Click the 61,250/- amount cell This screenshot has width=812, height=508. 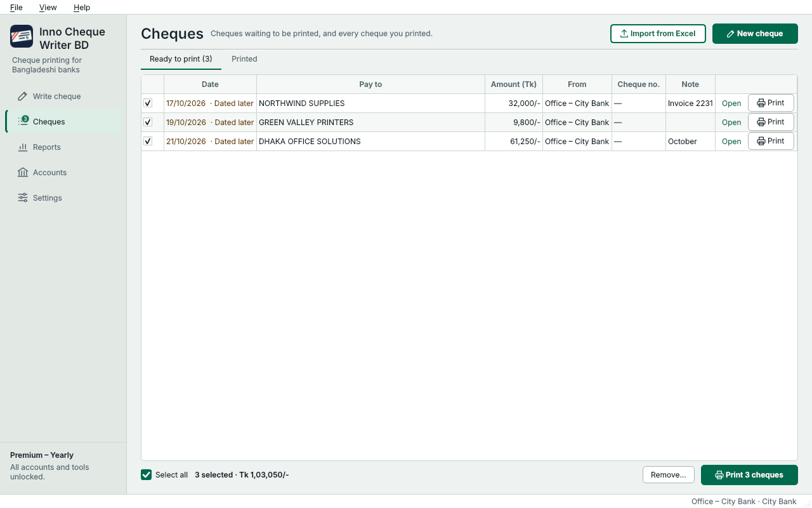point(514,142)
